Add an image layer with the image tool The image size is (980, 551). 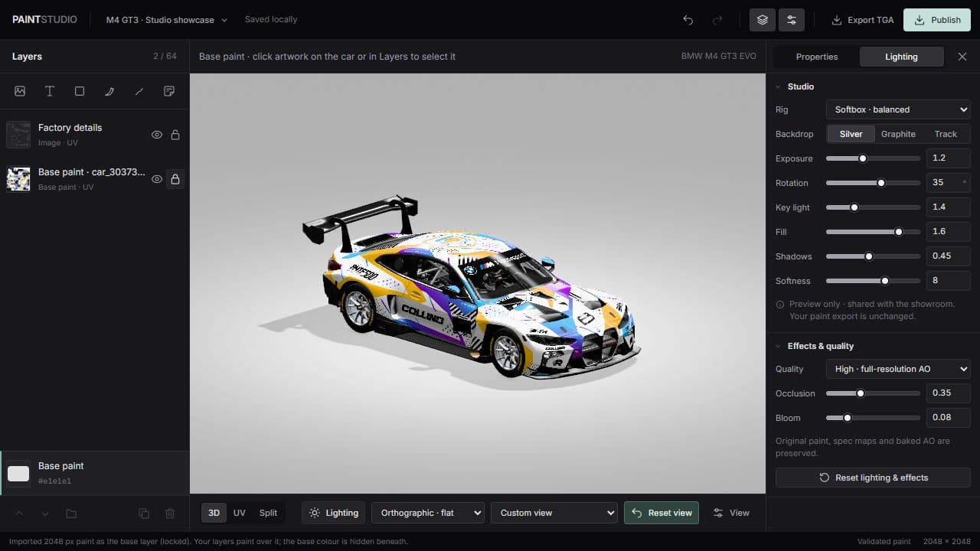tap(20, 91)
